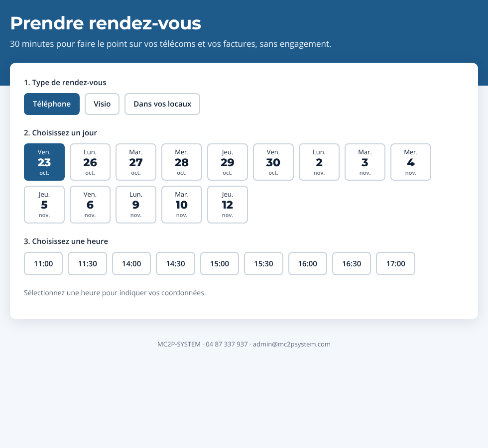This screenshot has width=488, height=448.
Task: Pick the 15:30 time slot
Action: point(263,263)
